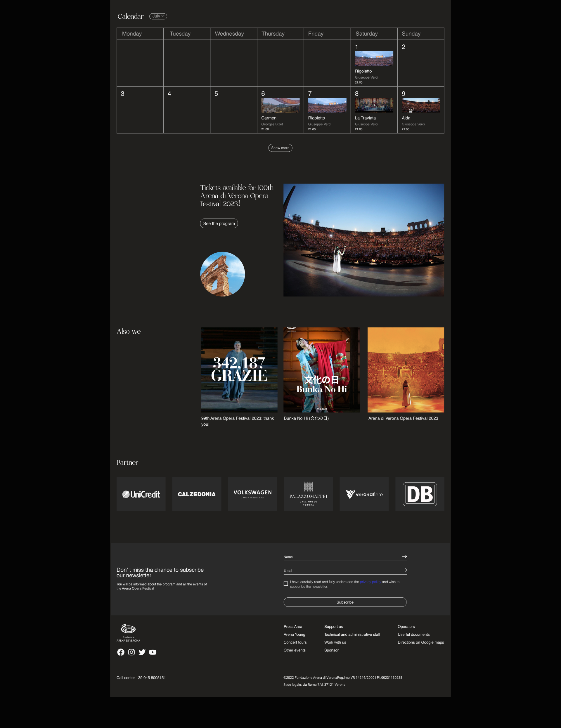This screenshot has height=728, width=561.
Task: Open the Support us footer link
Action: (333, 627)
